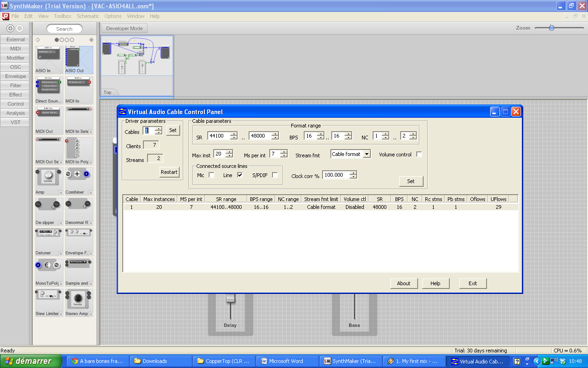
Task: Remove the Stereo Amp module tag
Action: [x=90, y=314]
